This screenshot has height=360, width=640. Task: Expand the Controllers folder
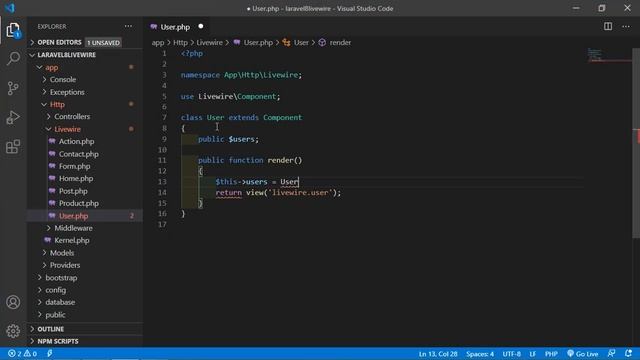click(85, 117)
